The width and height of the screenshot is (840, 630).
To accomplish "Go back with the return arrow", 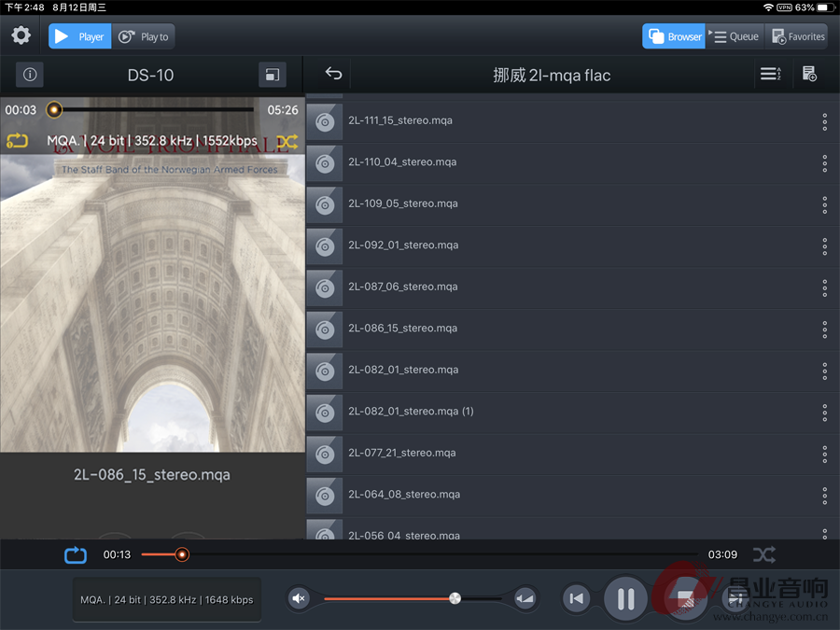I will pyautogui.click(x=333, y=74).
